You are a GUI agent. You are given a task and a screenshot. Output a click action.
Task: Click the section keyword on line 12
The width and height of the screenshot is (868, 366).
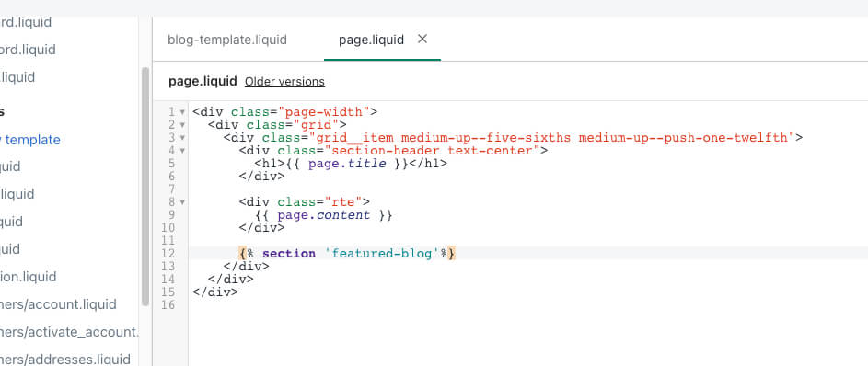[289, 254]
